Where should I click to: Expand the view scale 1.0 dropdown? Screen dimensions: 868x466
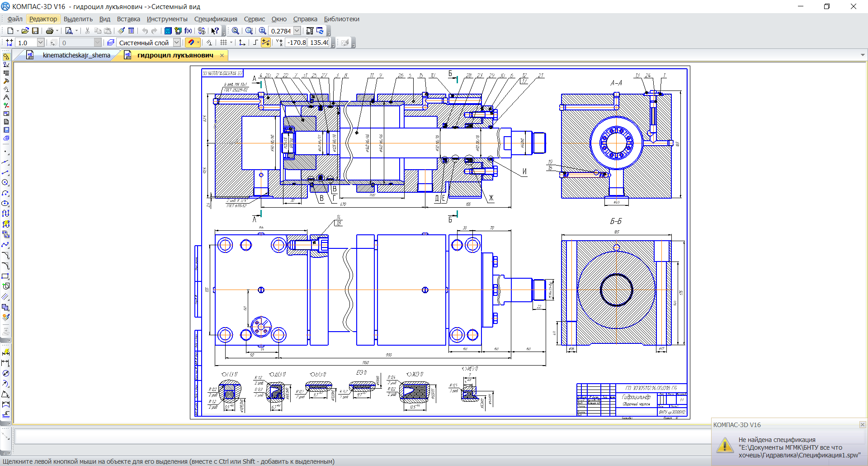(41, 43)
